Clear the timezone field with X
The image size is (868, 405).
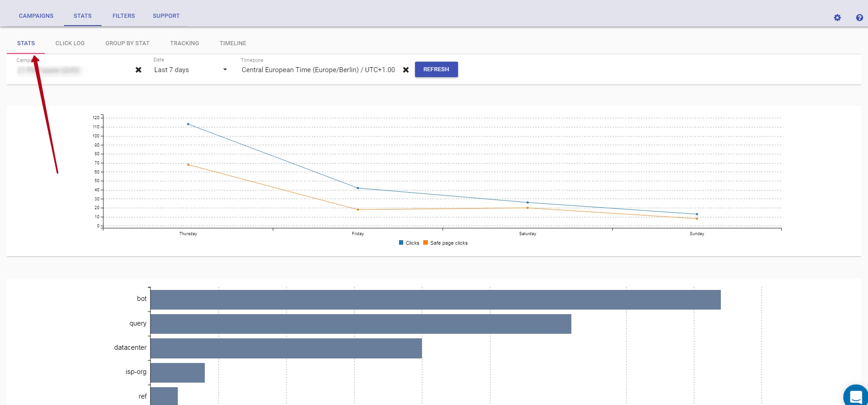point(405,70)
